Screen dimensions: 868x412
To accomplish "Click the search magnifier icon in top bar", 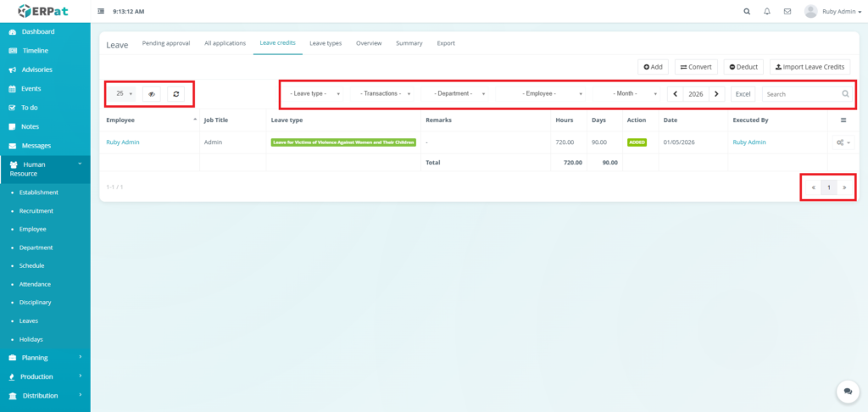I will [x=747, y=12].
